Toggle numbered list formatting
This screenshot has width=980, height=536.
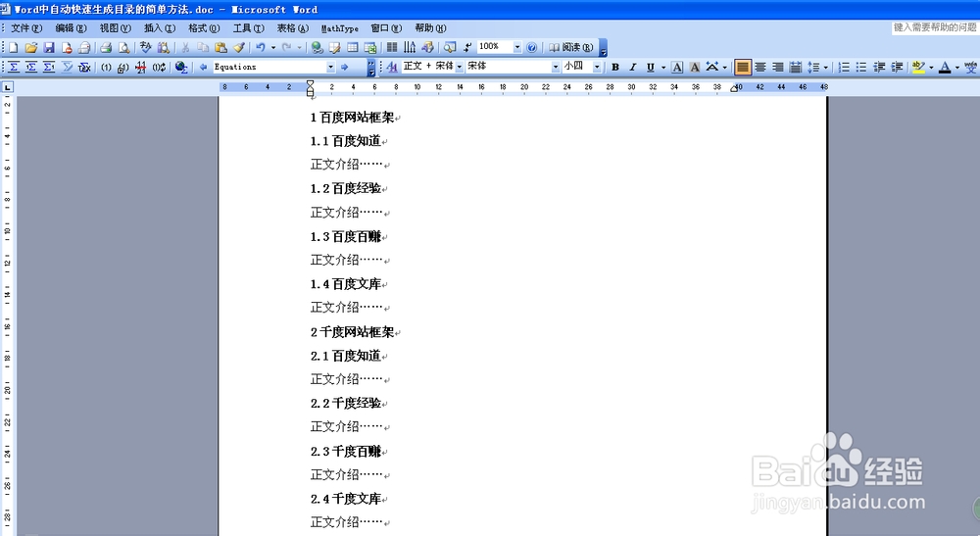click(844, 67)
